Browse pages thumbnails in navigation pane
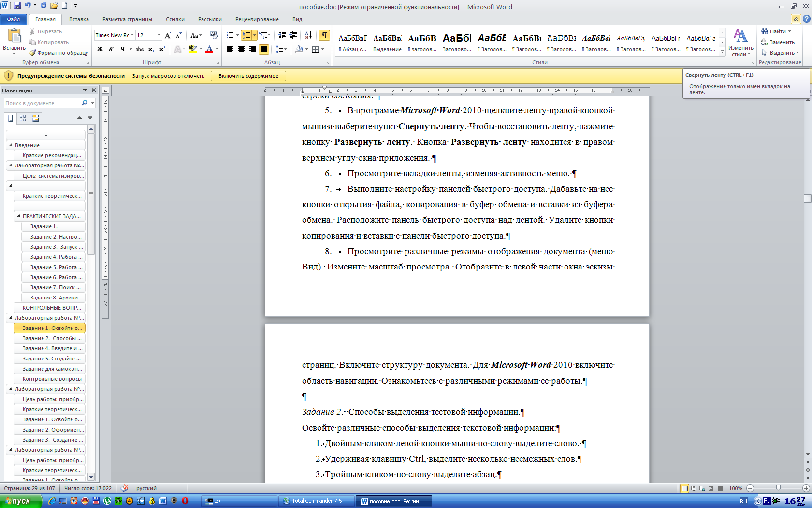The width and height of the screenshot is (812, 508). coord(23,118)
